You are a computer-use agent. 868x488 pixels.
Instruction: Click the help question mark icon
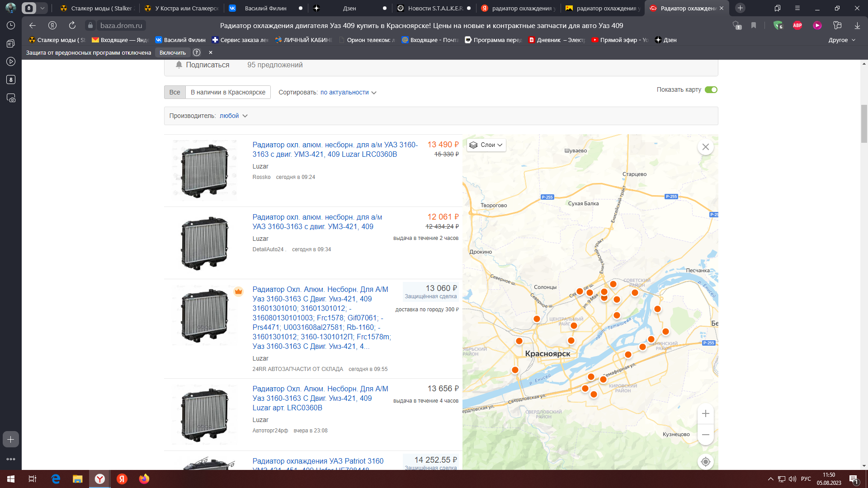[x=197, y=52]
